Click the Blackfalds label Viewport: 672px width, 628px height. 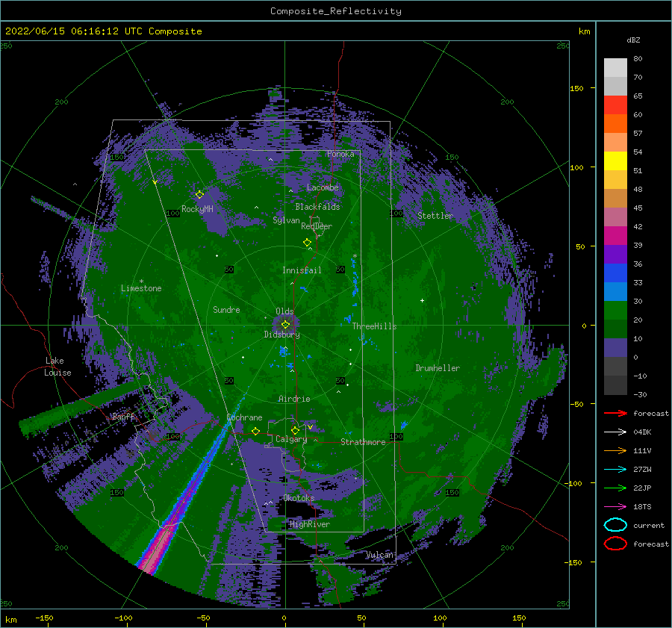[317, 207]
